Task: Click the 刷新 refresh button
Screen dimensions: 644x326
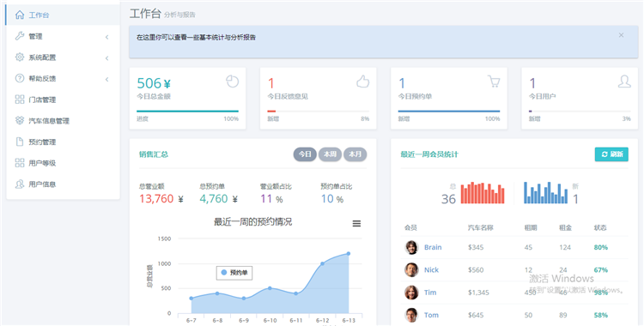Action: (611, 154)
